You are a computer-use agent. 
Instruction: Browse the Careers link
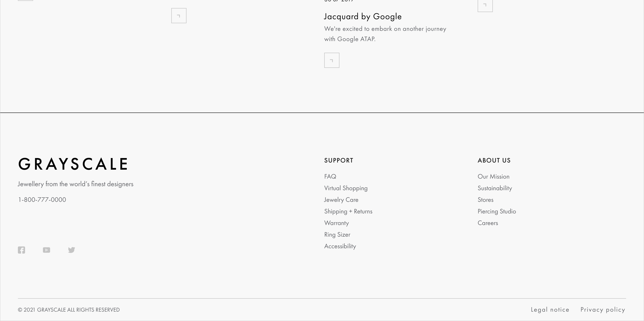coord(488,223)
